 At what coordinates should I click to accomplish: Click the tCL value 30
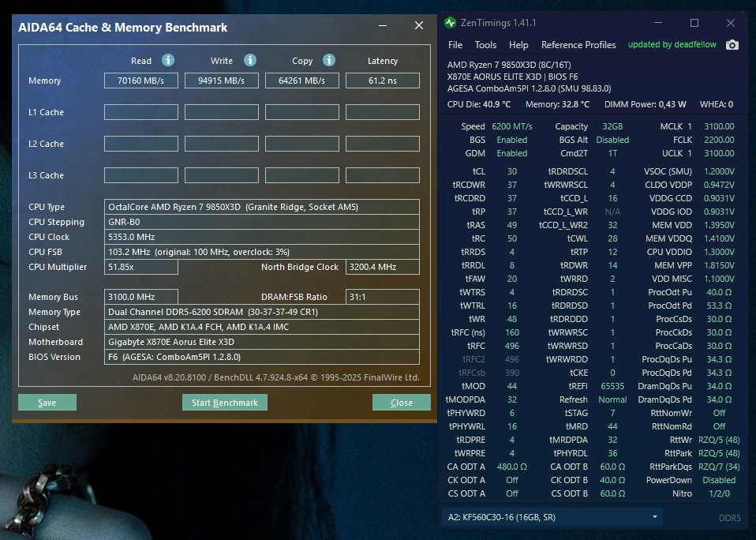click(512, 171)
